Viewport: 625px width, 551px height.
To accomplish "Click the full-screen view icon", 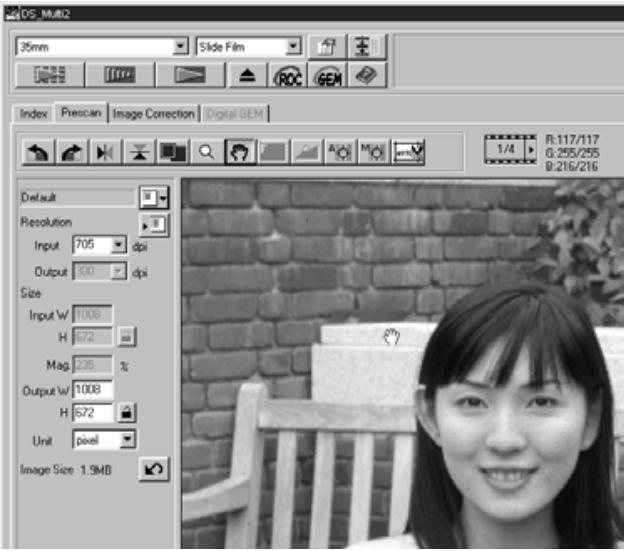I will (x=173, y=152).
